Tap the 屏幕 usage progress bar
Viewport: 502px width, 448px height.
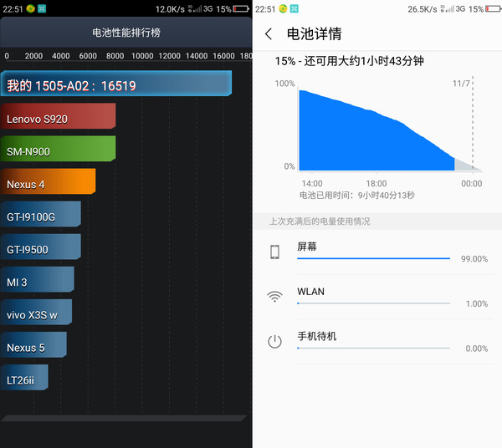click(x=374, y=258)
